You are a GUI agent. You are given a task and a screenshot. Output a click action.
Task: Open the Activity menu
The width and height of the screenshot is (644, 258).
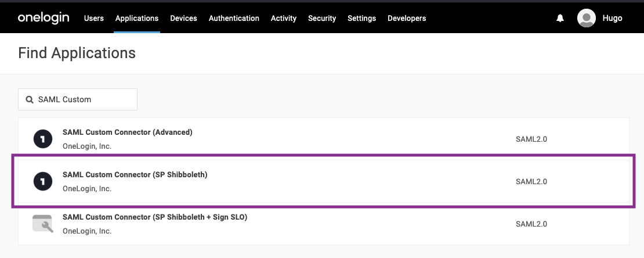point(283,18)
